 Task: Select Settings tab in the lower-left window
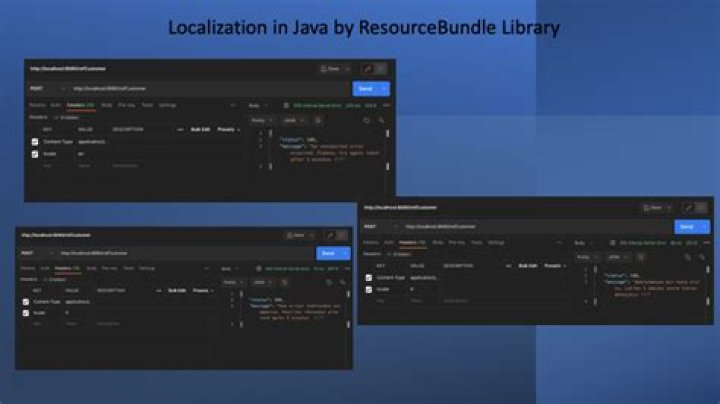point(147,268)
